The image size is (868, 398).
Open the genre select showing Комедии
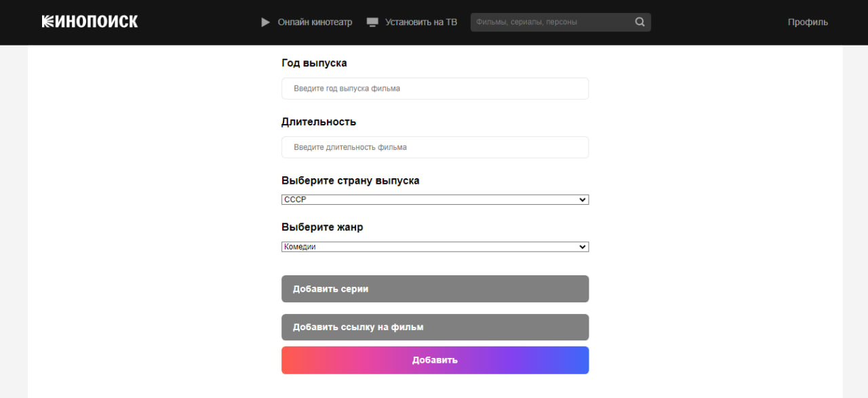click(435, 247)
